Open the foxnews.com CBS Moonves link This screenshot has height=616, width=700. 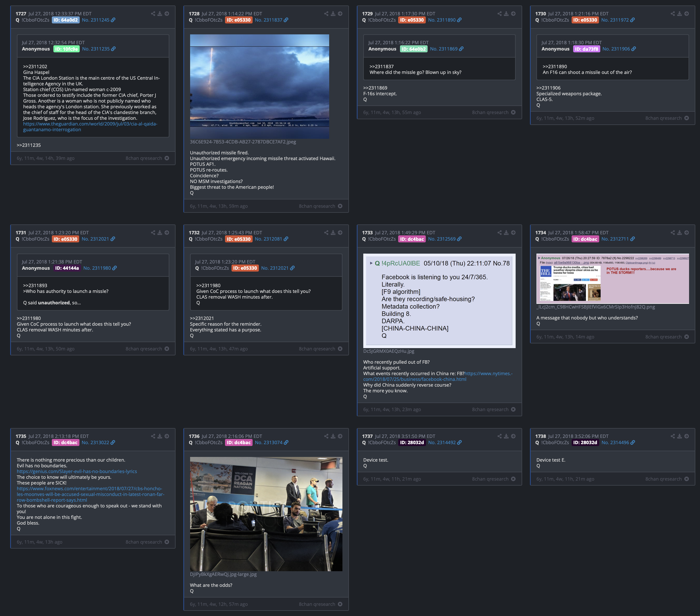[x=90, y=494]
